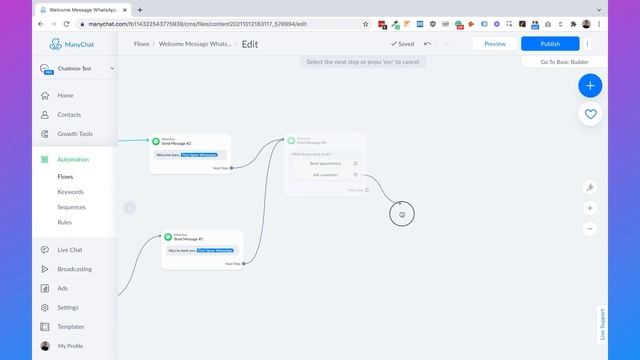
Task: Click Chrome profile avatar in toolbar
Action: pyautogui.click(x=586, y=24)
